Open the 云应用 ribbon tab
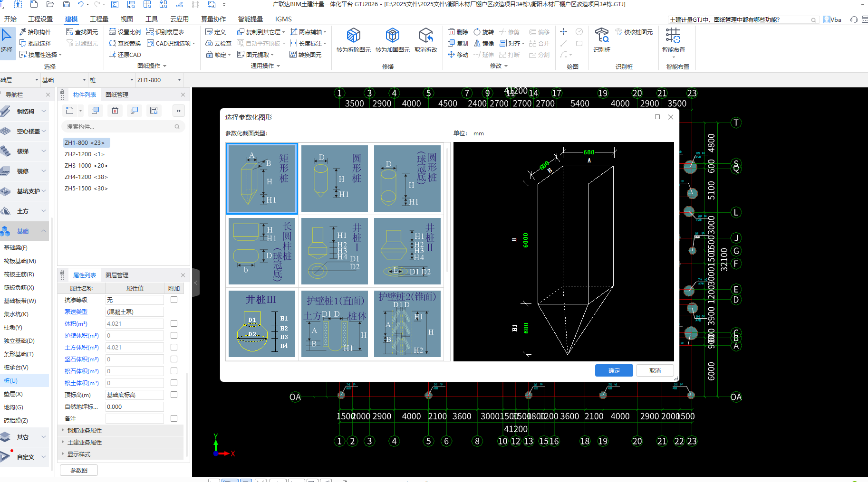 pos(180,19)
